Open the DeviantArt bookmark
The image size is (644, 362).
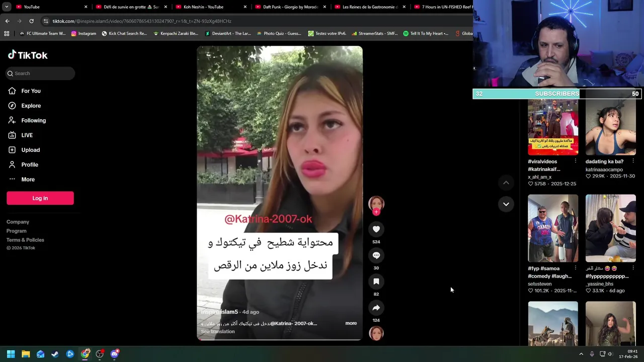pos(228,34)
